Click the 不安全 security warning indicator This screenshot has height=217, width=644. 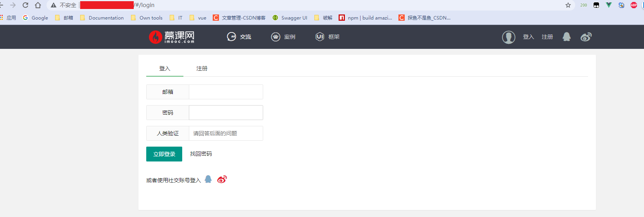pyautogui.click(x=63, y=5)
